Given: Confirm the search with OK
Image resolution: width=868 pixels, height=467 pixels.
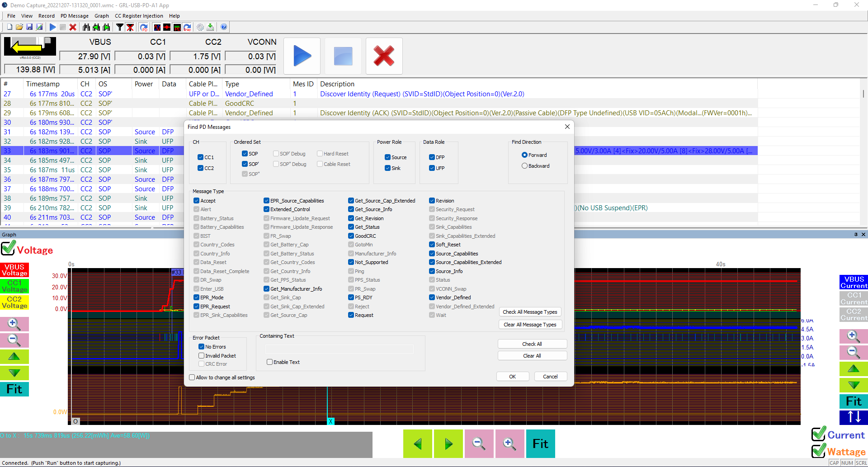Looking at the screenshot, I should pyautogui.click(x=512, y=376).
